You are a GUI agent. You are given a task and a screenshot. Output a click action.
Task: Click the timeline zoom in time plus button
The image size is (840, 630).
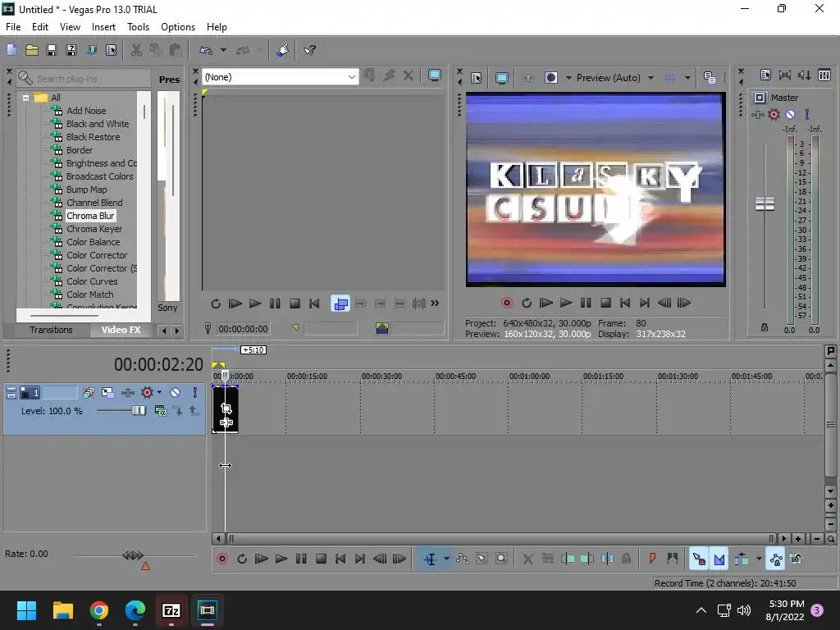tap(798, 539)
